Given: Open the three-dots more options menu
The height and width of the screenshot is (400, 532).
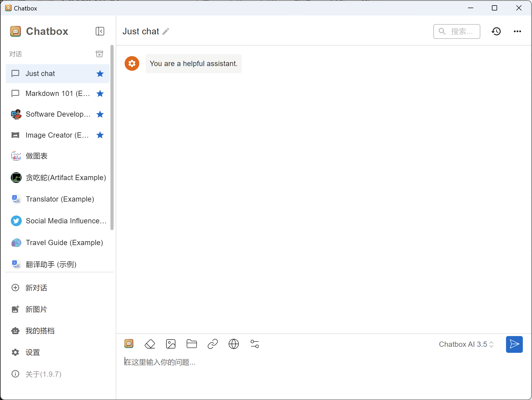Looking at the screenshot, I should [x=517, y=31].
